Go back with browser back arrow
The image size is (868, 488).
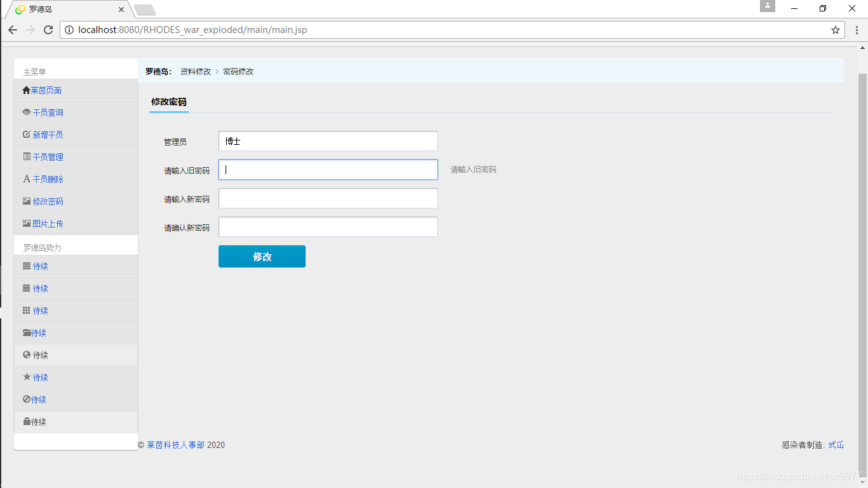click(x=13, y=30)
